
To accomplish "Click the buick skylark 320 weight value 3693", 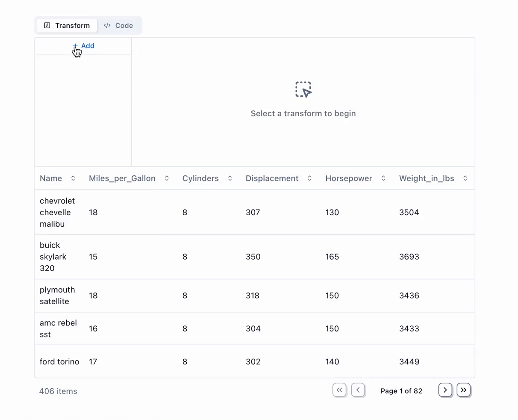I will coord(409,257).
